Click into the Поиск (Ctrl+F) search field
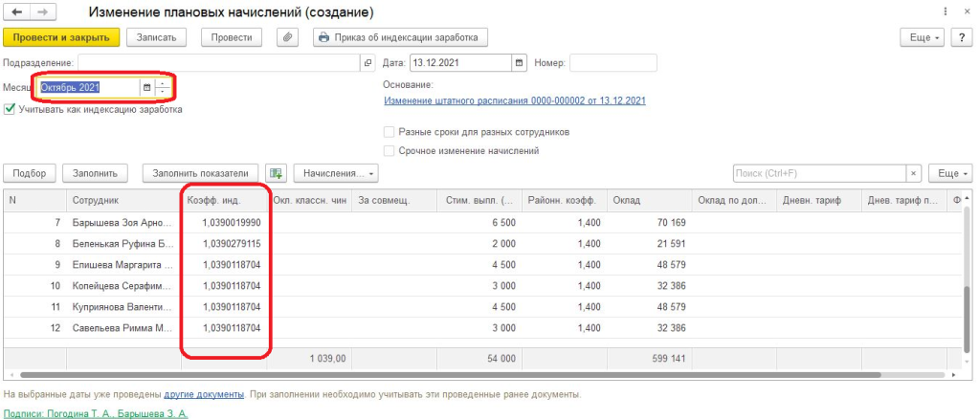Image resolution: width=980 pixels, height=420 pixels. (x=818, y=174)
